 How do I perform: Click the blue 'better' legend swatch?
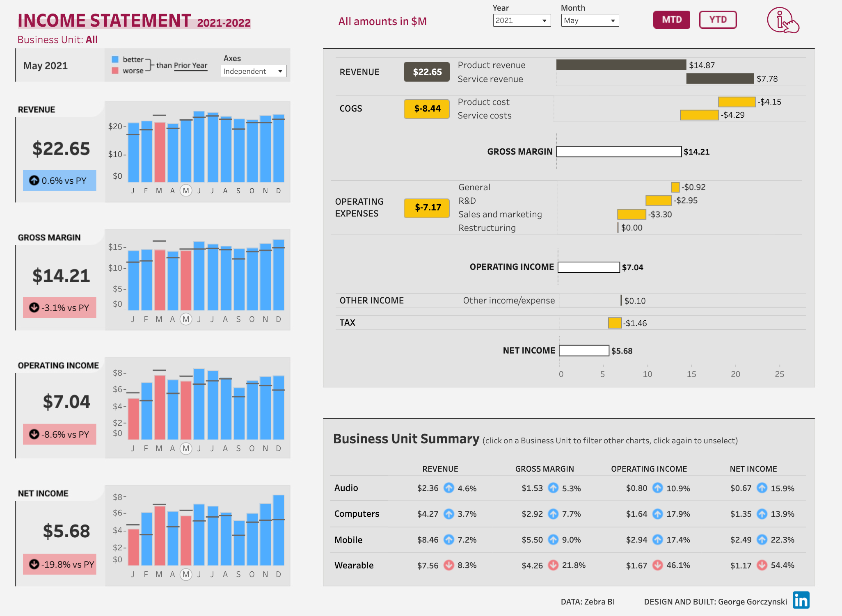(x=115, y=59)
